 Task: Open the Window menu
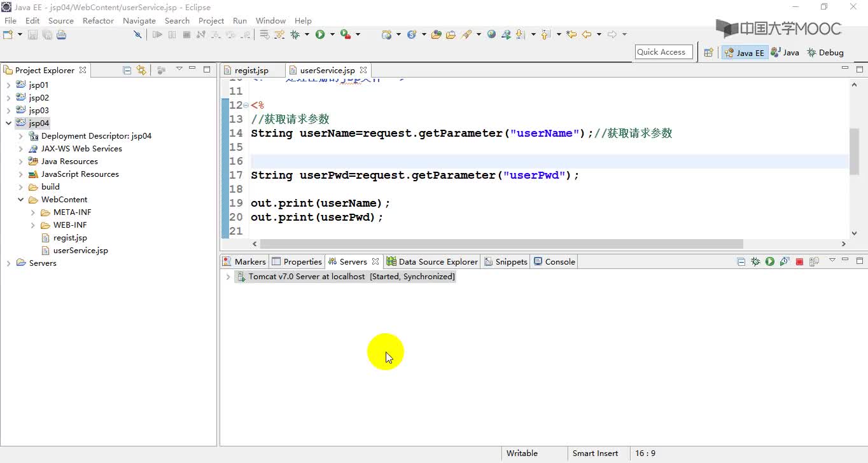270,20
